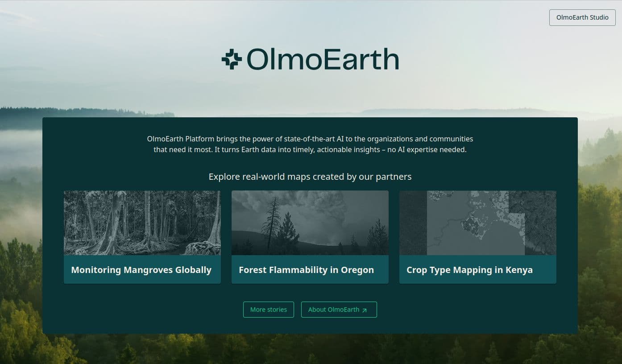Image resolution: width=622 pixels, height=364 pixels.
Task: Click the OlmoEarth Platform description paragraph
Action: click(310, 144)
